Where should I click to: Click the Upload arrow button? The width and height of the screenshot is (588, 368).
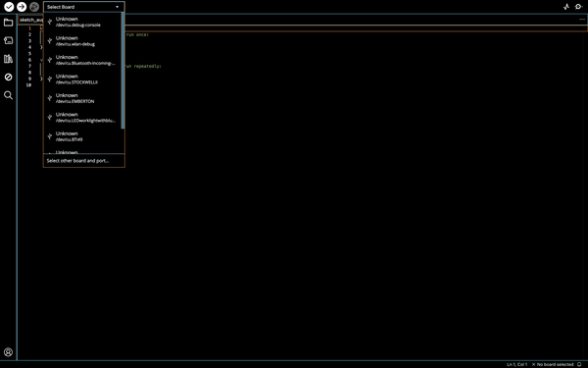click(x=22, y=7)
